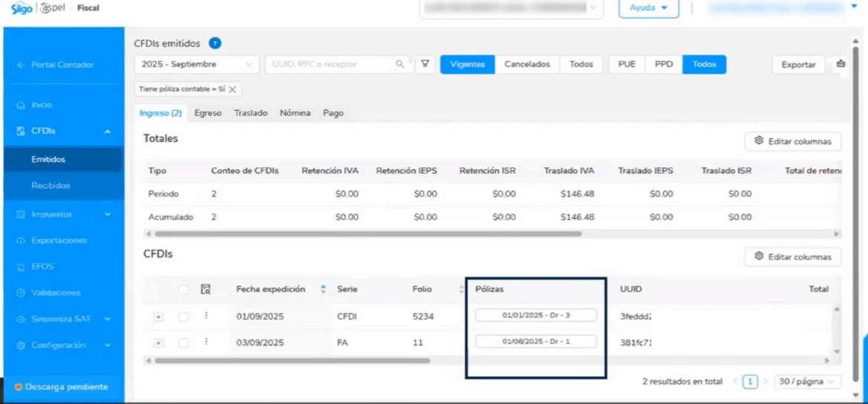Open the 30 / página page size dropdown
Viewport: 868px width, 404px height.
tap(808, 381)
